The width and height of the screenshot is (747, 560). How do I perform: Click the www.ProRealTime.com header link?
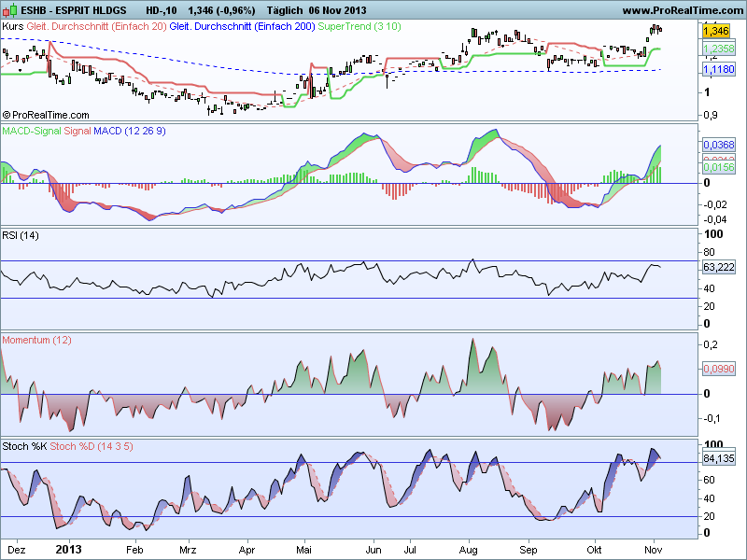683,10
